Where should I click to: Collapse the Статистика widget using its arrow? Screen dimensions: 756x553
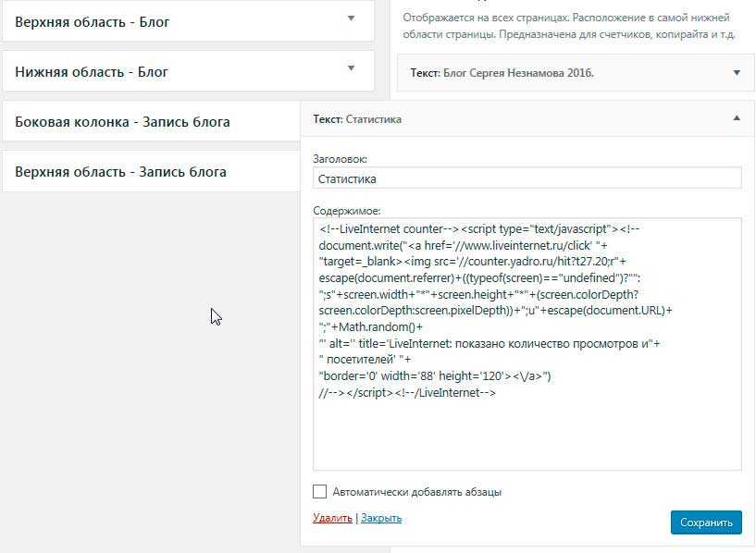pos(737,118)
